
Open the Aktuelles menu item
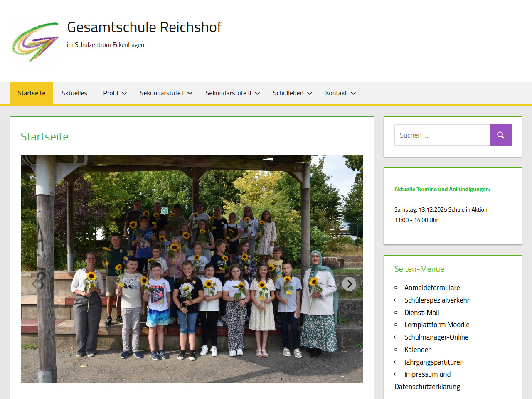(x=74, y=93)
